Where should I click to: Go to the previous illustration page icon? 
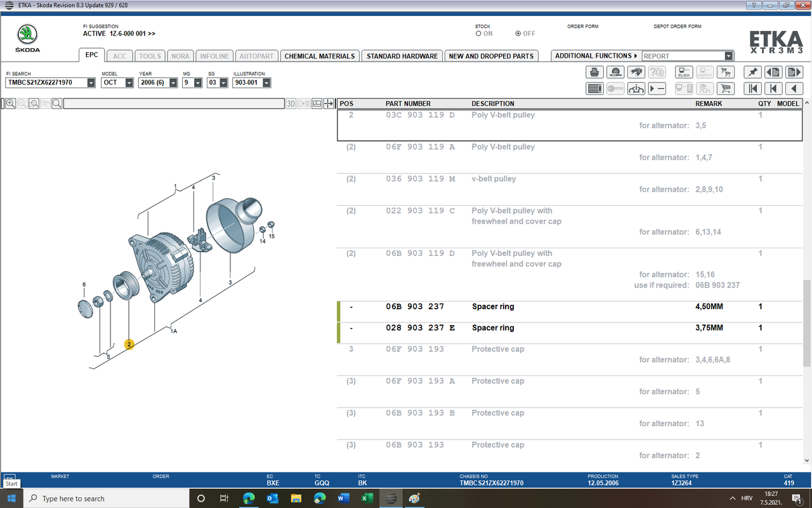coord(773,72)
